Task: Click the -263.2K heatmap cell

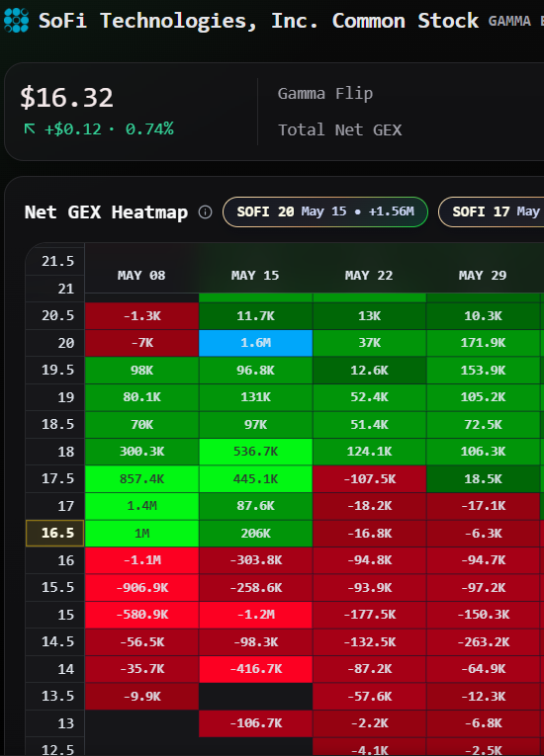Action: (x=484, y=642)
